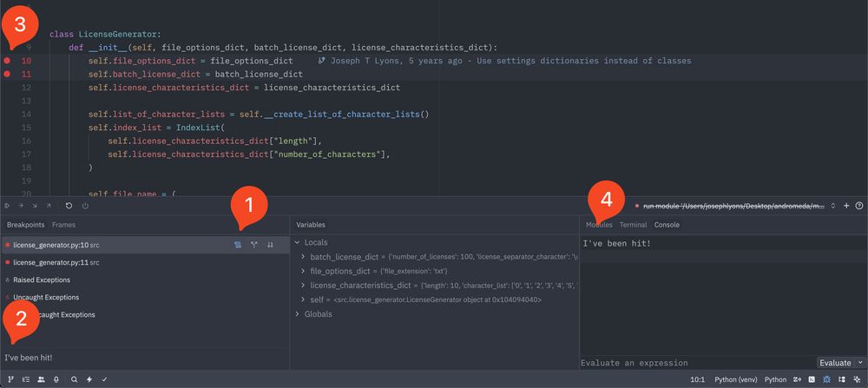This screenshot has width=868, height=388.
Task: Click the run module session label
Action: (734, 206)
